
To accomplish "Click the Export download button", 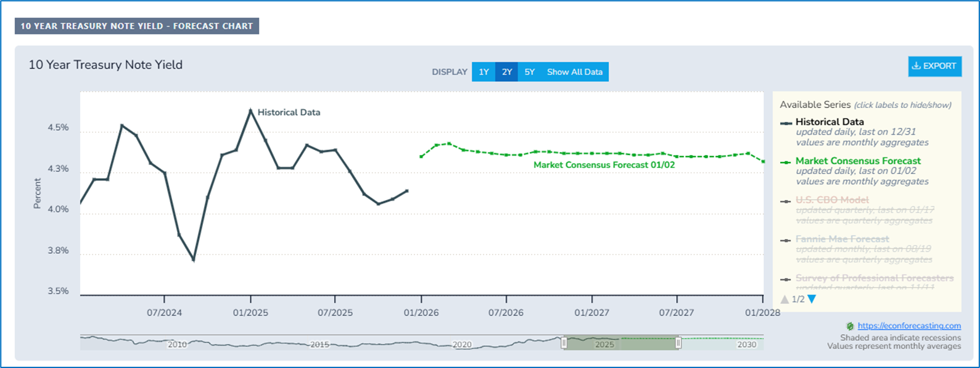I will 934,66.
